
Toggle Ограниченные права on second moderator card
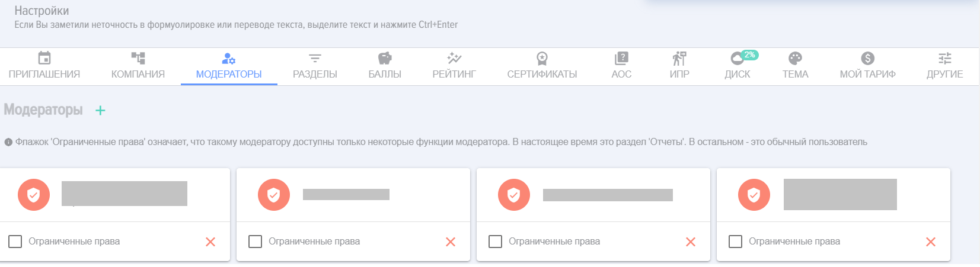pyautogui.click(x=256, y=242)
